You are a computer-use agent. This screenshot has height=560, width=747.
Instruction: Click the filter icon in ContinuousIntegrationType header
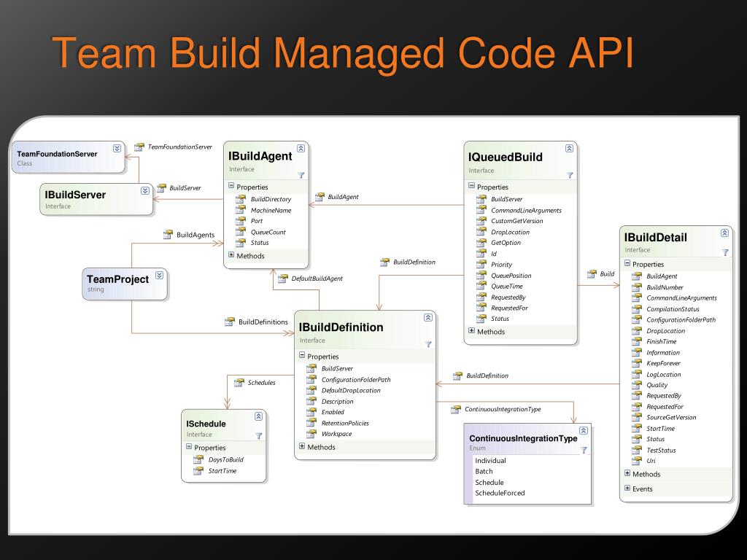click(584, 450)
